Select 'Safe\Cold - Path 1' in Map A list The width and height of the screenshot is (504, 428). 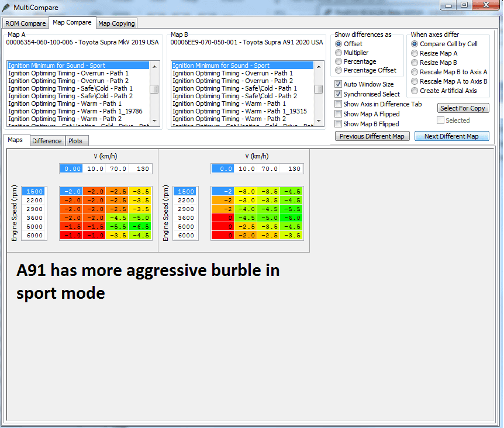pyautogui.click(x=78, y=88)
